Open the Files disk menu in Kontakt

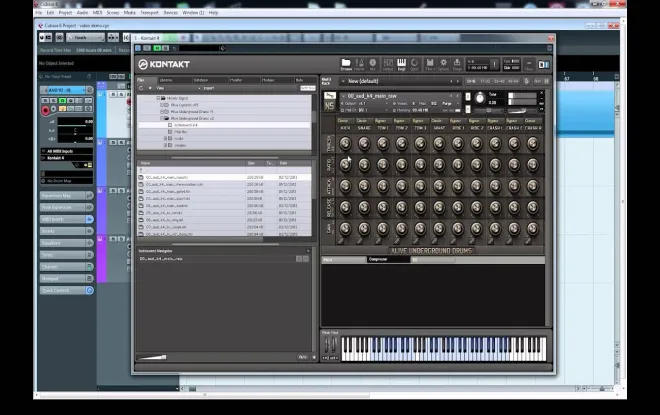429,64
